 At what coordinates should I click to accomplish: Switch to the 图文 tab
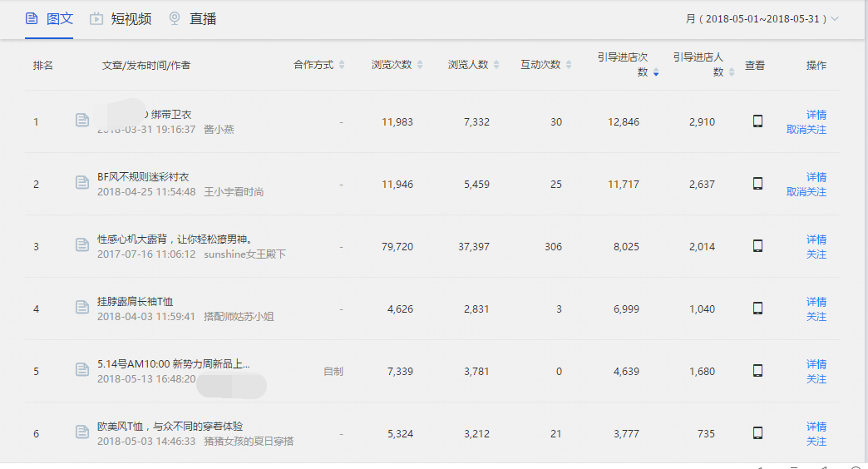pos(49,19)
